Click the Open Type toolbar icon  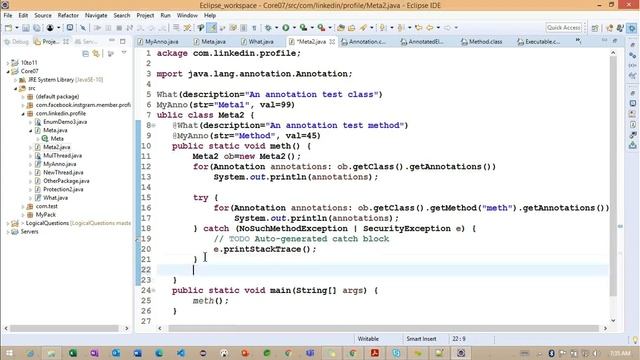coord(341,28)
